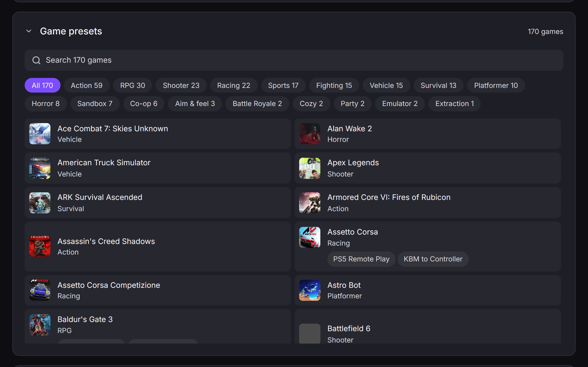
Task: Choose the Sports 17 filter chip
Action: [x=283, y=85]
